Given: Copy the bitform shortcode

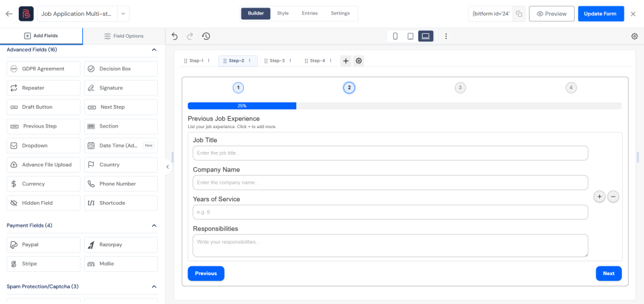Looking at the screenshot, I should (519, 14).
